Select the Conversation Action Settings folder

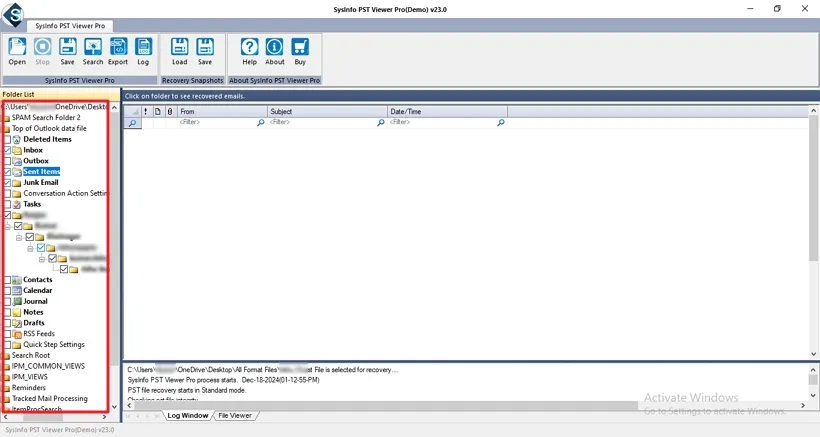[65, 193]
